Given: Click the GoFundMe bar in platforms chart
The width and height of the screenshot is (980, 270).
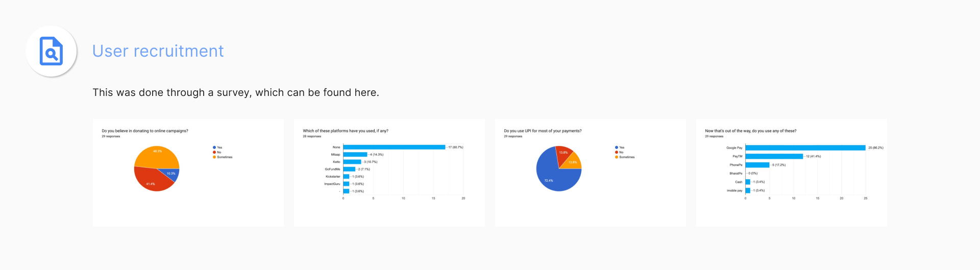Looking at the screenshot, I should tap(349, 169).
